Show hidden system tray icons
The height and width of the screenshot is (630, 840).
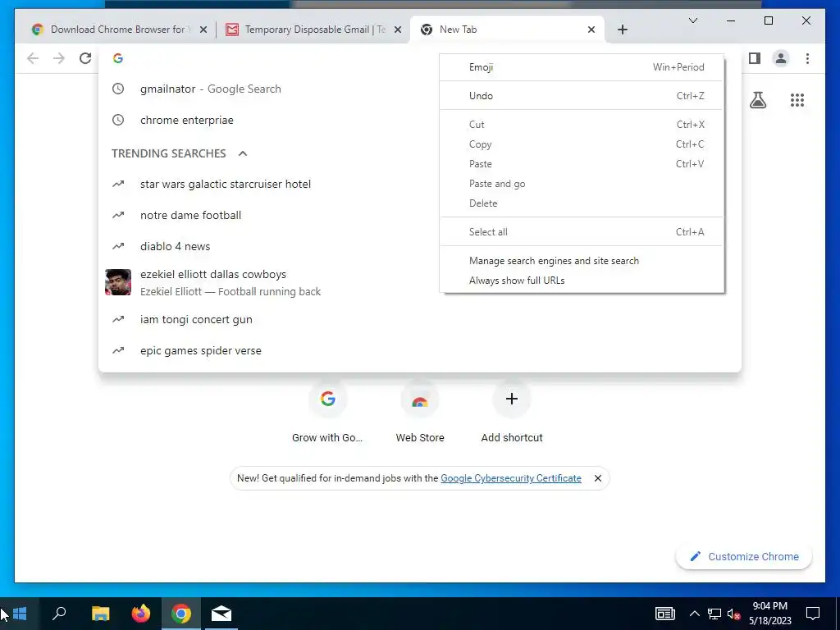pos(694,614)
